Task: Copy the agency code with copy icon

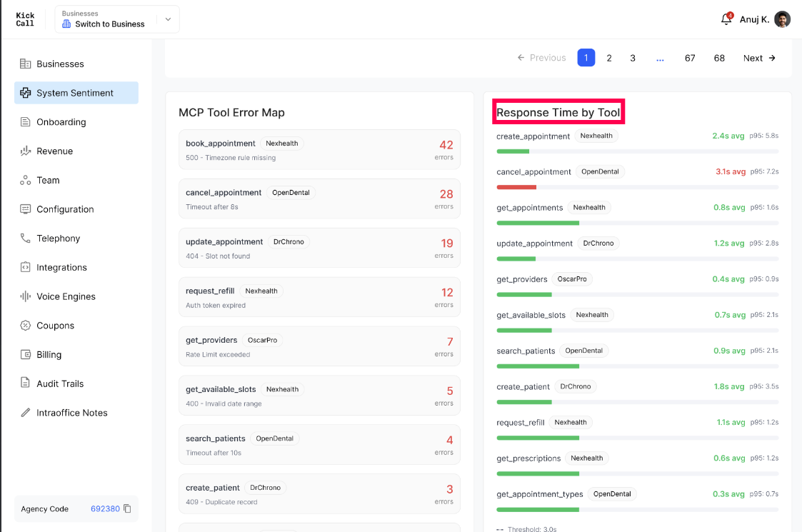Action: [x=127, y=508]
